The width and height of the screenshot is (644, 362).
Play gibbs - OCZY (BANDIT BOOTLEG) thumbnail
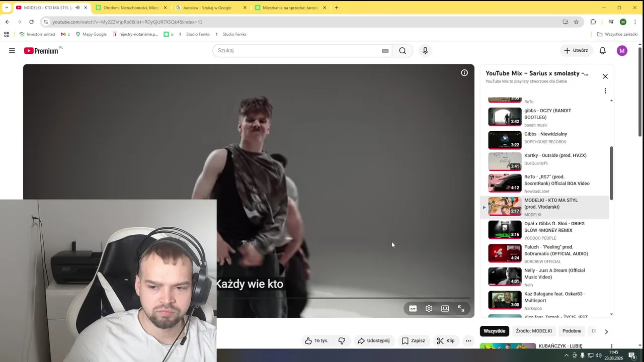pos(505,117)
